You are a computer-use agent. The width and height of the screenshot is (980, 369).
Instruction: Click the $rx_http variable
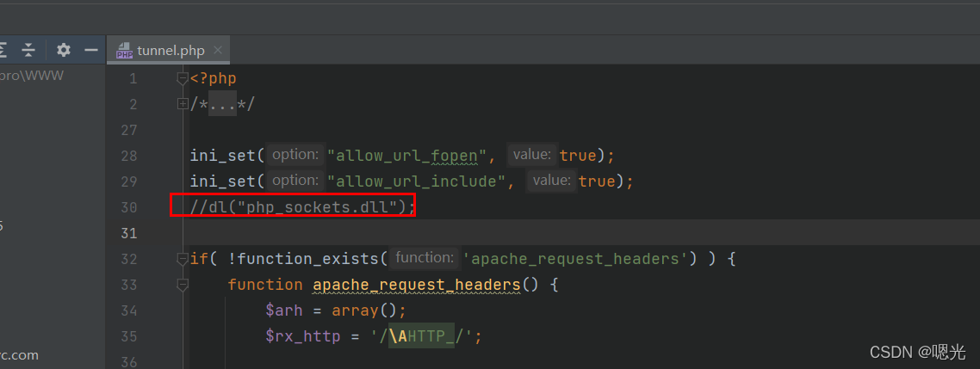point(302,336)
